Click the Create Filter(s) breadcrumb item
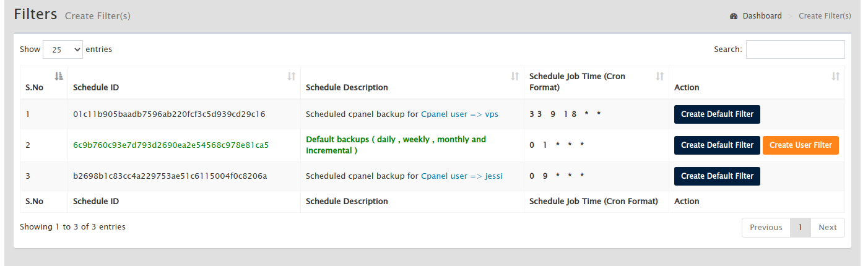This screenshot has height=266, width=868. tap(825, 16)
